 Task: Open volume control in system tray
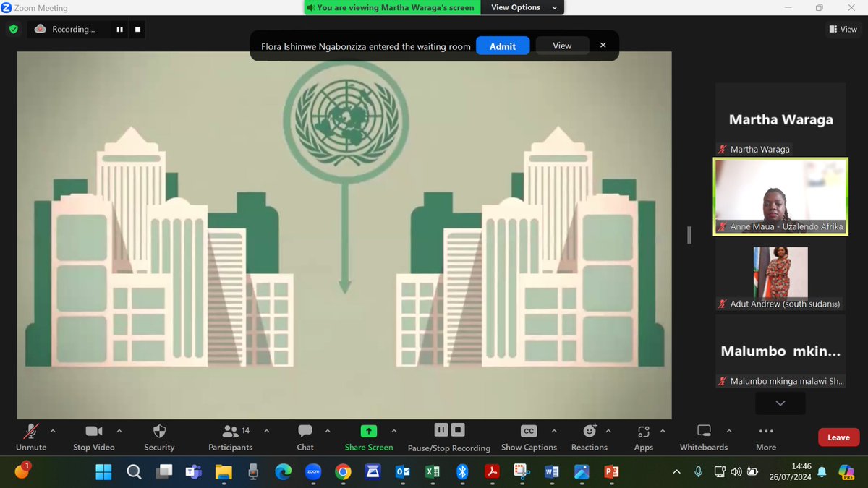(x=736, y=472)
